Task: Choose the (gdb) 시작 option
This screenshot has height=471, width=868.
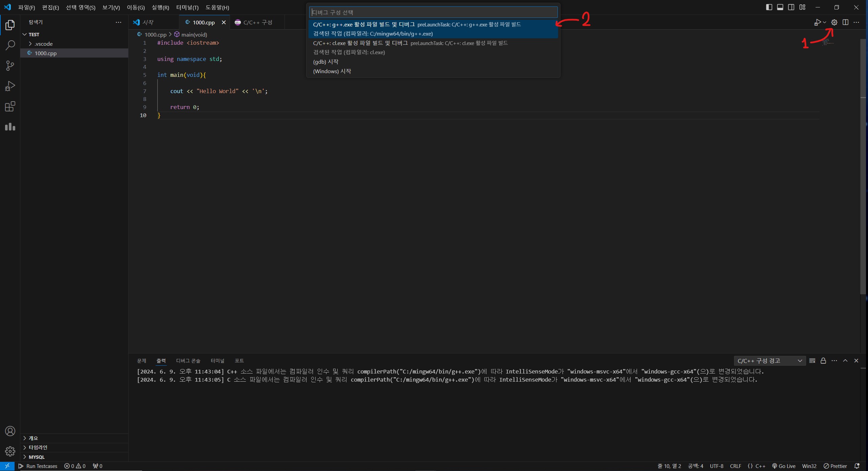Action: click(x=326, y=62)
